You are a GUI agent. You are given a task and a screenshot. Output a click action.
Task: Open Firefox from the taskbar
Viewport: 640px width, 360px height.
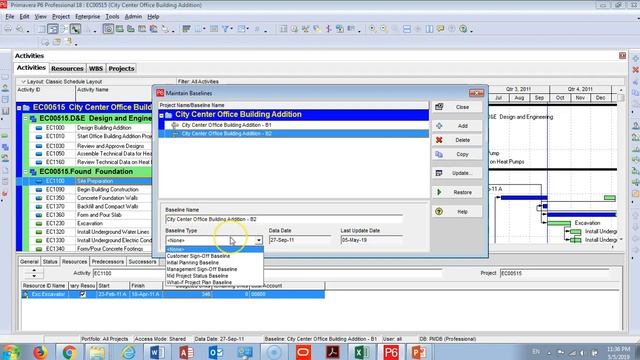(x=40, y=352)
